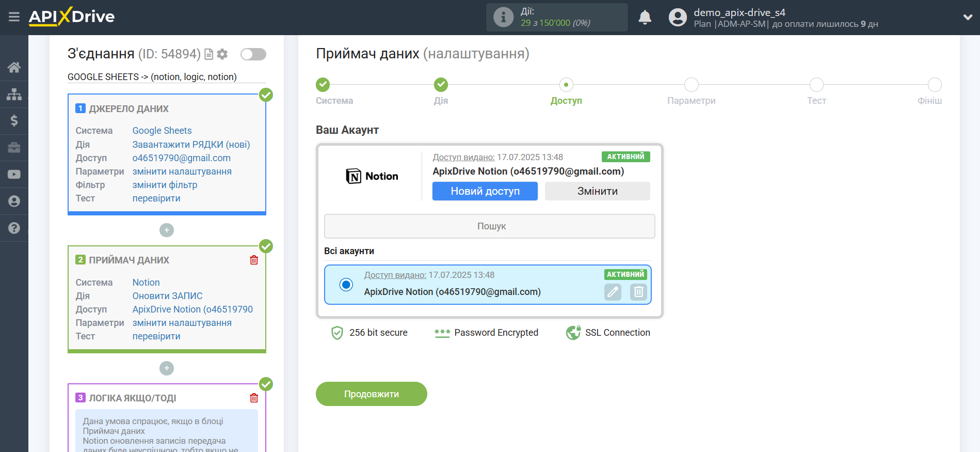This screenshot has width=980, height=452.
Task: Delete the ЛОГІКА ЯКЩО/ТОДІ block
Action: coord(254,398)
